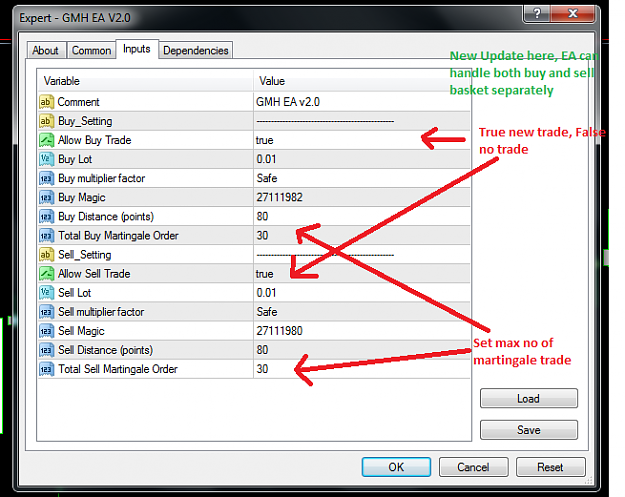
Task: Click the Buy_Setting dashed separator value
Action: (325, 121)
